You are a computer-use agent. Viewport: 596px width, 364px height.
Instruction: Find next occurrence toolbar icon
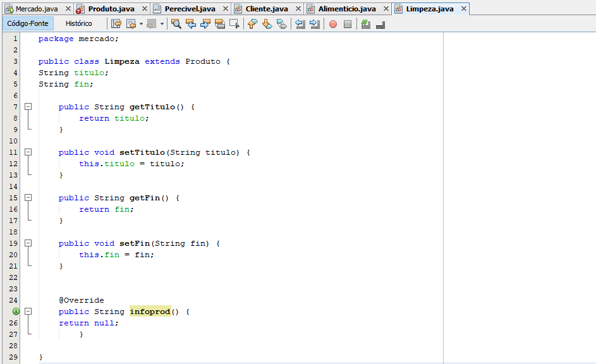205,24
